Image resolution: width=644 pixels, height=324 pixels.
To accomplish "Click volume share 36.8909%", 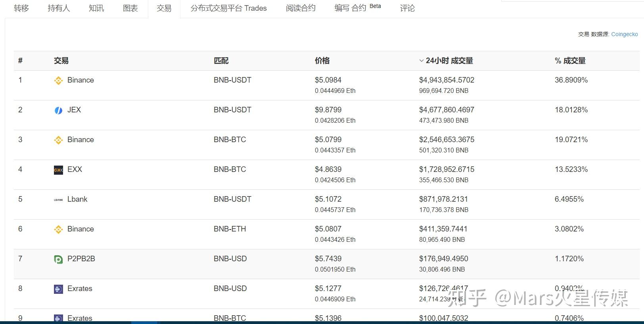I will 571,80.
